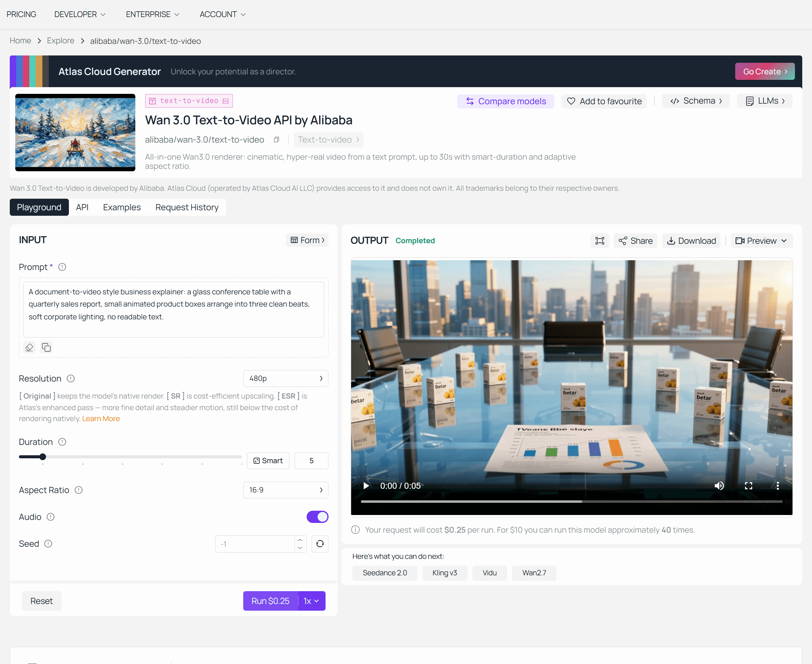
Task: Decrement the seed value down arrow
Action: coord(300,548)
